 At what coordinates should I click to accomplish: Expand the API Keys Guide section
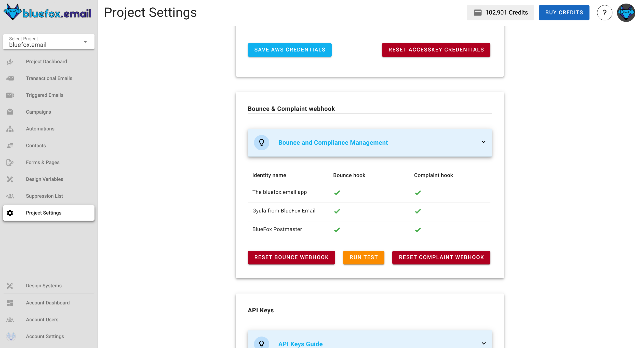tap(483, 343)
